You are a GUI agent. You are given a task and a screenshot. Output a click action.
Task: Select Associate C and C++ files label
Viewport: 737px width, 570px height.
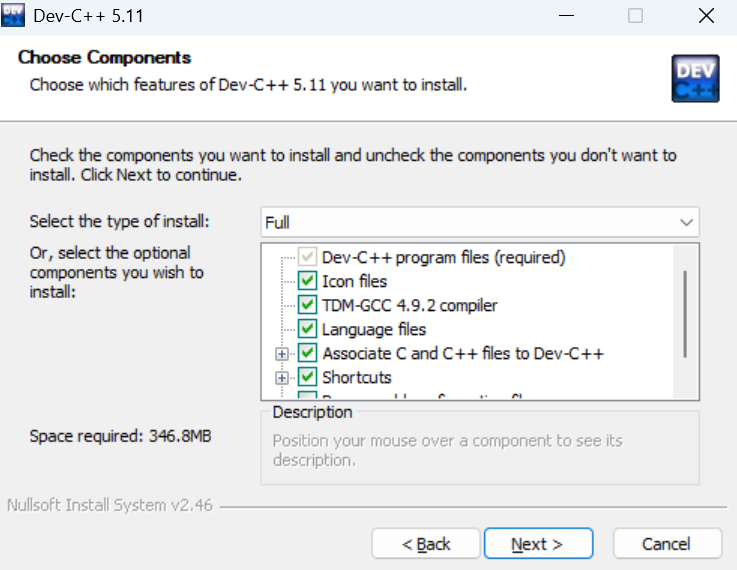[463, 353]
